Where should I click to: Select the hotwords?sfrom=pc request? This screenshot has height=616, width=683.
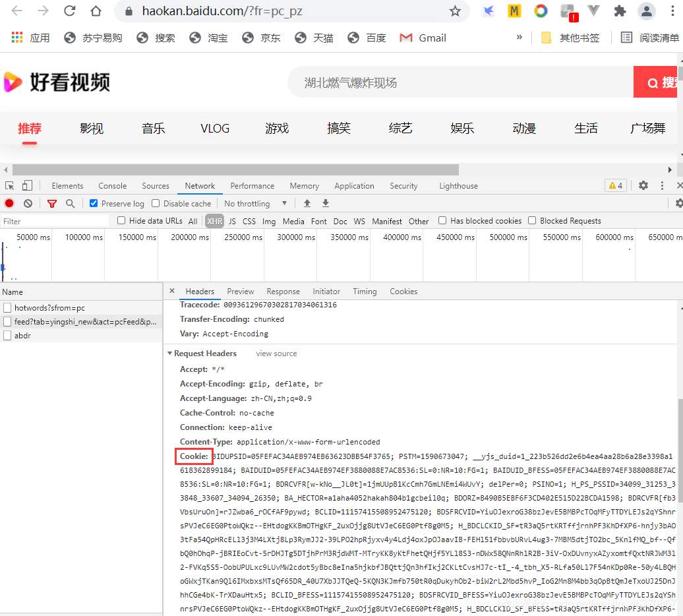point(82,308)
